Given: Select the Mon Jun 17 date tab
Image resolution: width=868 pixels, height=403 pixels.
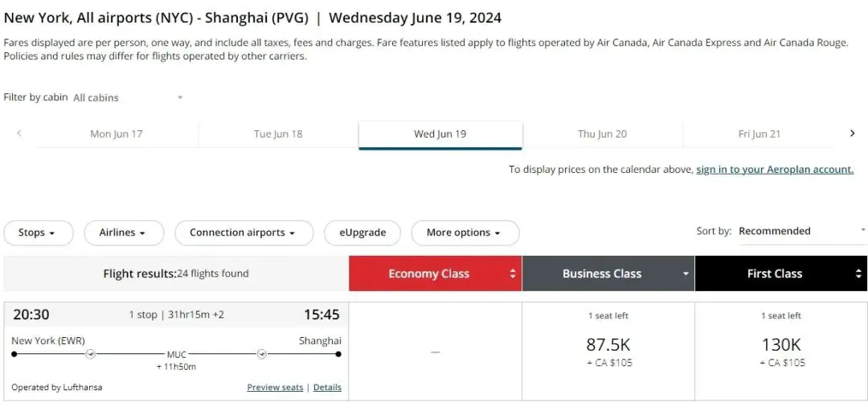Looking at the screenshot, I should pos(117,134).
